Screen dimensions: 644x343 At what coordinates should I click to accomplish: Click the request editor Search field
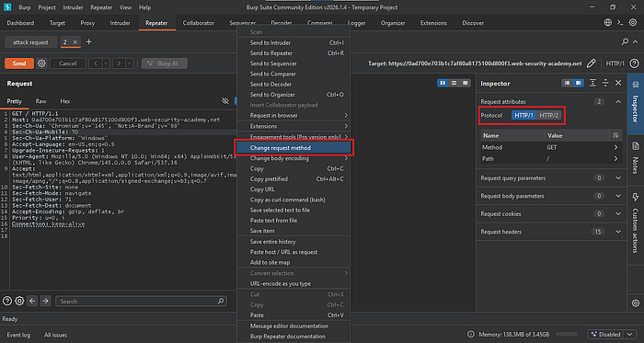point(141,301)
